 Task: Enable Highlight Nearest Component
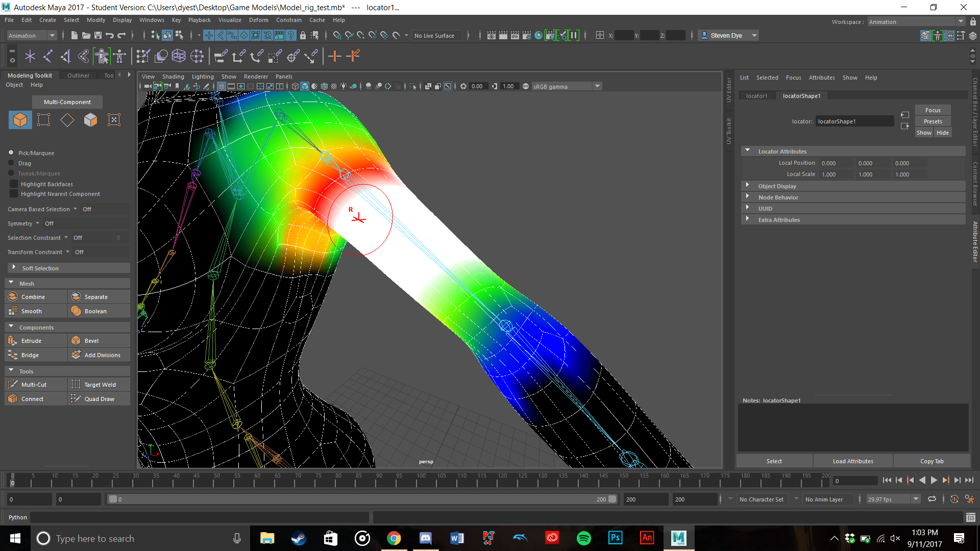point(13,194)
